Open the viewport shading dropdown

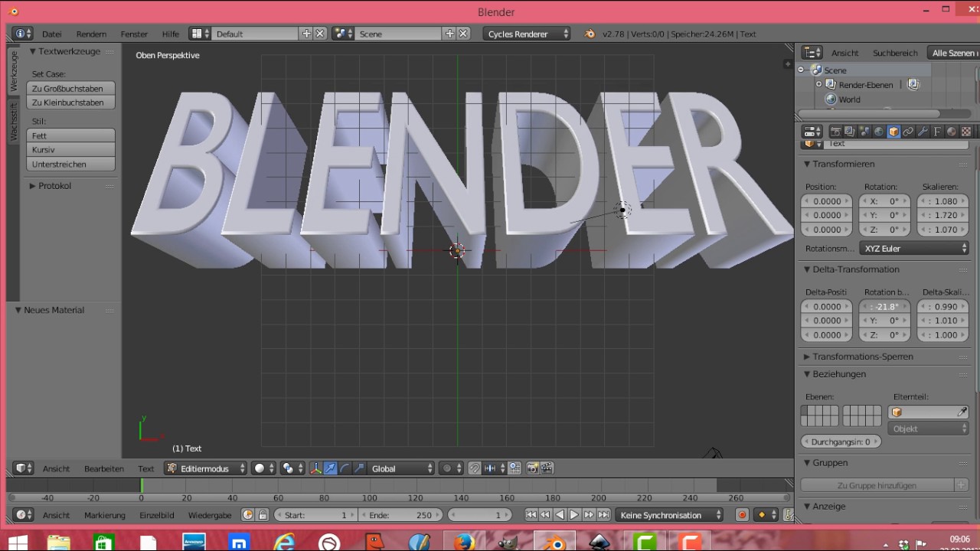click(263, 468)
